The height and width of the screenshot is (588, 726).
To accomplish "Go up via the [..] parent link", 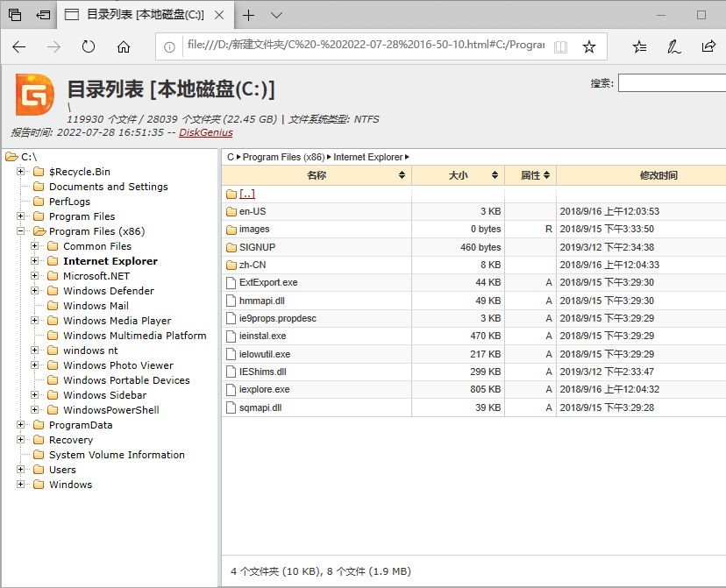I will (x=247, y=194).
